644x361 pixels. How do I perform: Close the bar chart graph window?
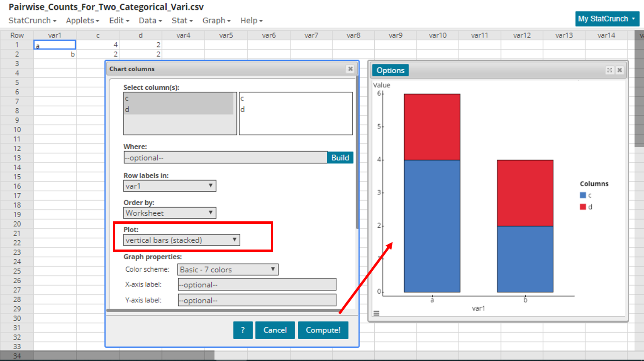click(620, 70)
